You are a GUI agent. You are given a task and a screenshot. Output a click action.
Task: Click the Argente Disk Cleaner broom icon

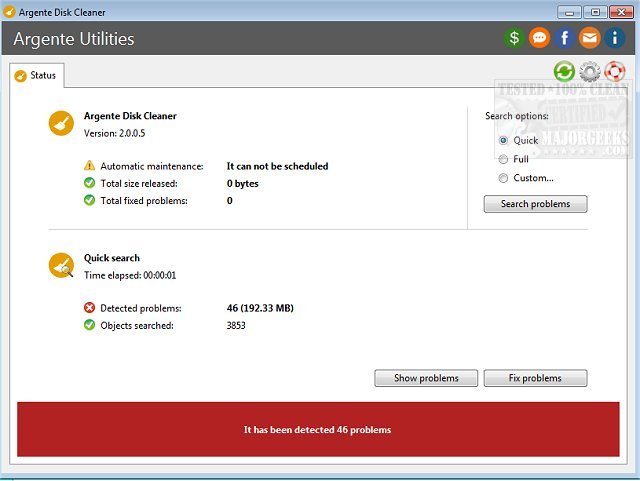[x=61, y=123]
